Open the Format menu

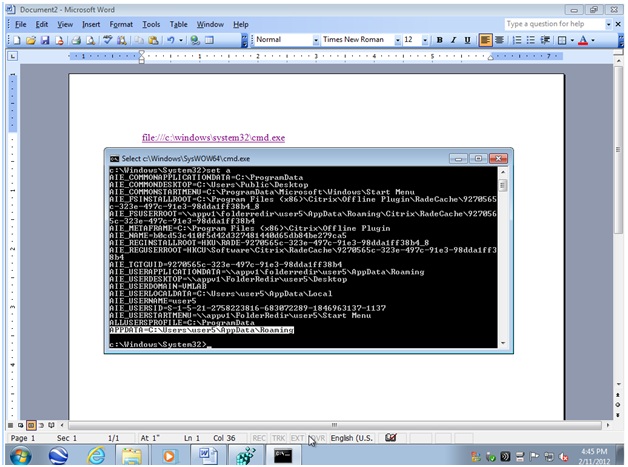pyautogui.click(x=121, y=23)
